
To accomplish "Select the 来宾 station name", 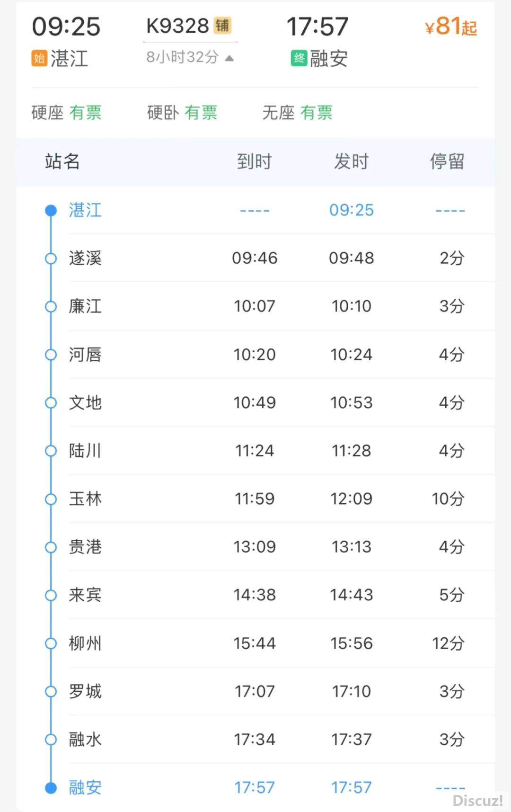I will pyautogui.click(x=85, y=595).
